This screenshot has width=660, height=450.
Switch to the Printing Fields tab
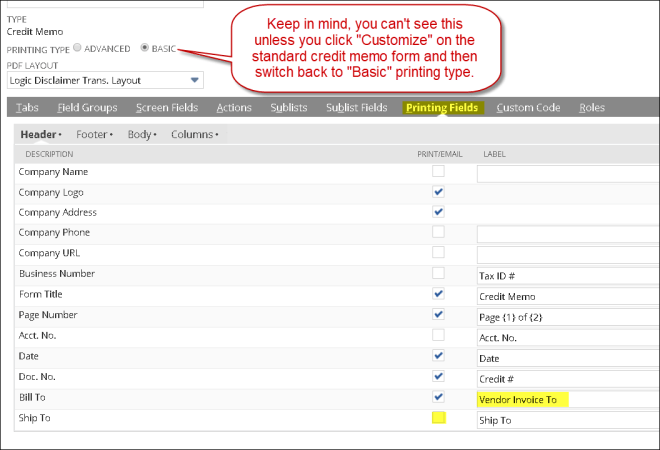[x=442, y=108]
